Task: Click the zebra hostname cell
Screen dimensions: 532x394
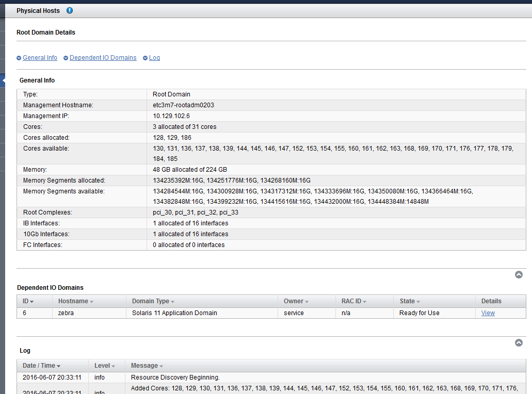Action: 66,313
